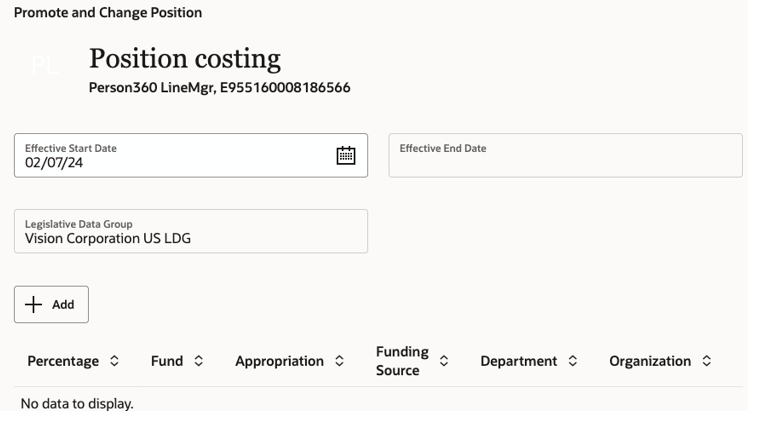Viewport: 765px width, 440px height.
Task: Click the Organization column header label
Action: (x=650, y=361)
